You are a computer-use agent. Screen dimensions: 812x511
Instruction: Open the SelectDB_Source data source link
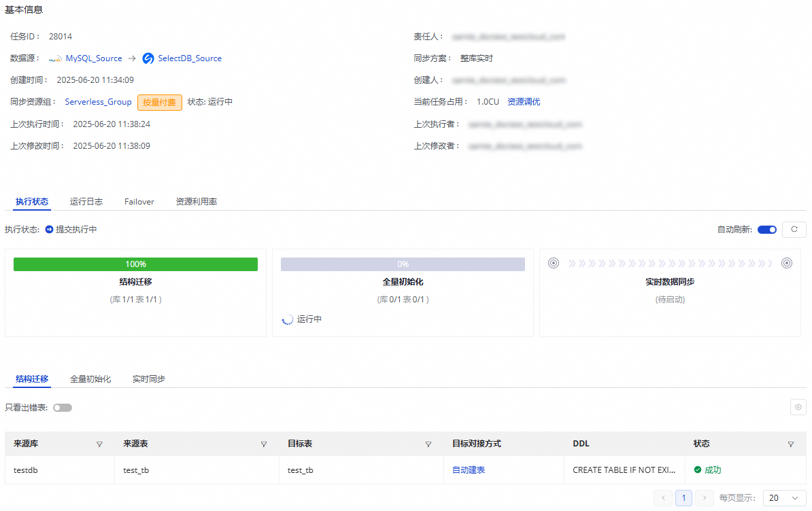pyautogui.click(x=190, y=58)
